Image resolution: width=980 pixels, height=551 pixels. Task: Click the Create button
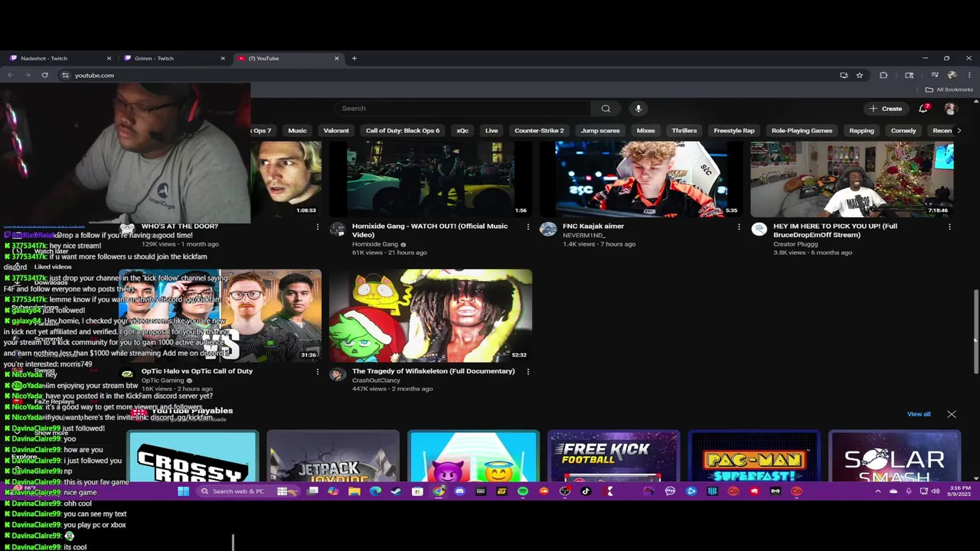pyautogui.click(x=885, y=109)
